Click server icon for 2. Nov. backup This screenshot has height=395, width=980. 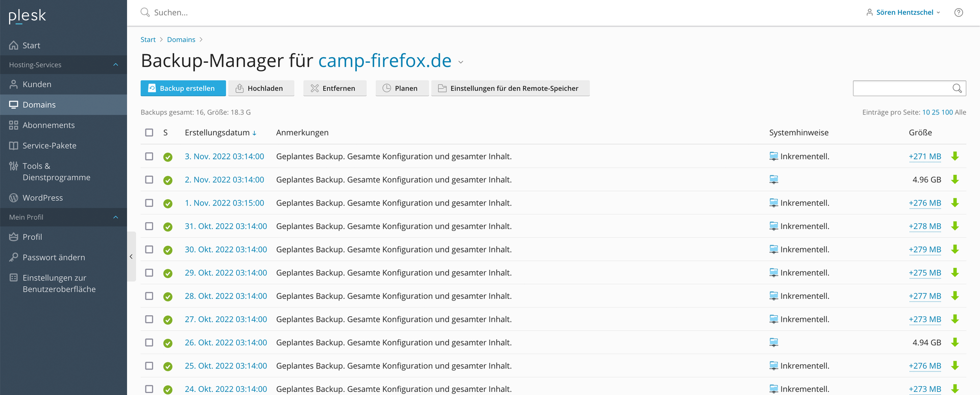point(774,180)
